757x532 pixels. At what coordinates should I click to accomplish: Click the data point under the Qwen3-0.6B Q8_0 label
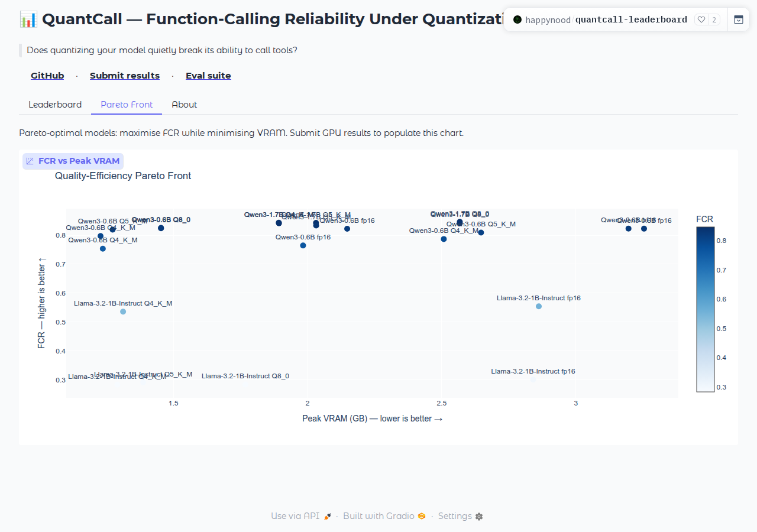(161, 228)
